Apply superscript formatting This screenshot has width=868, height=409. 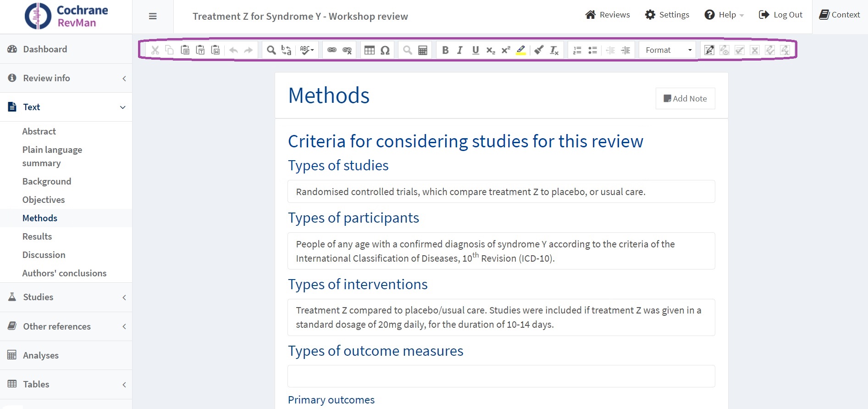click(x=506, y=50)
